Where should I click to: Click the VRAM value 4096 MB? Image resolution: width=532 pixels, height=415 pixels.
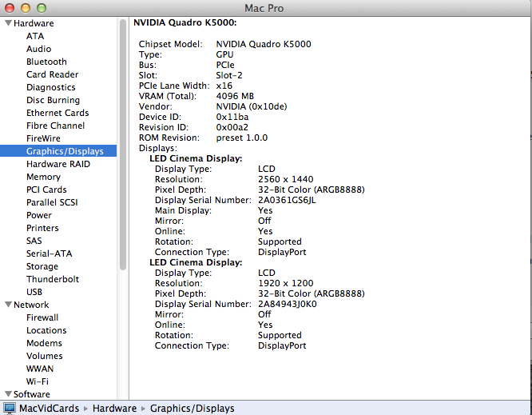tap(235, 96)
